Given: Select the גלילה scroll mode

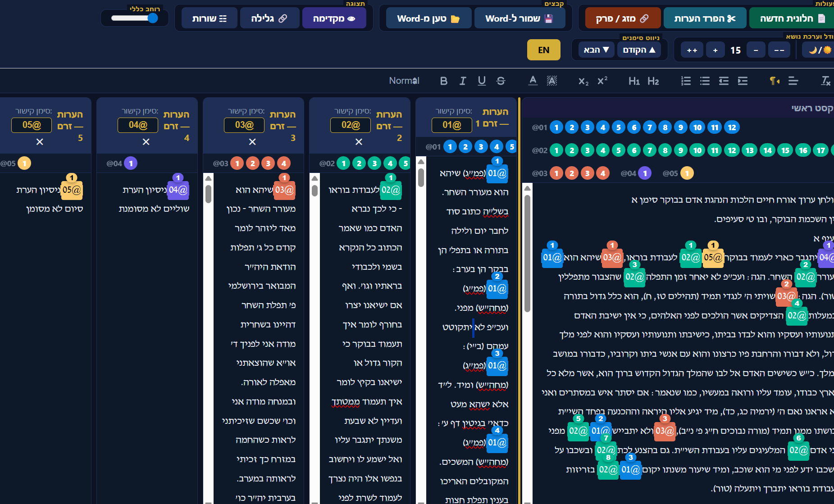Looking at the screenshot, I should click(269, 18).
